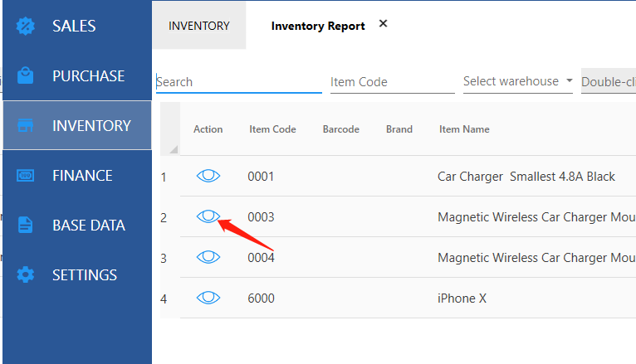View details for item 0001 eye icon
The image size is (636, 364).
[208, 176]
